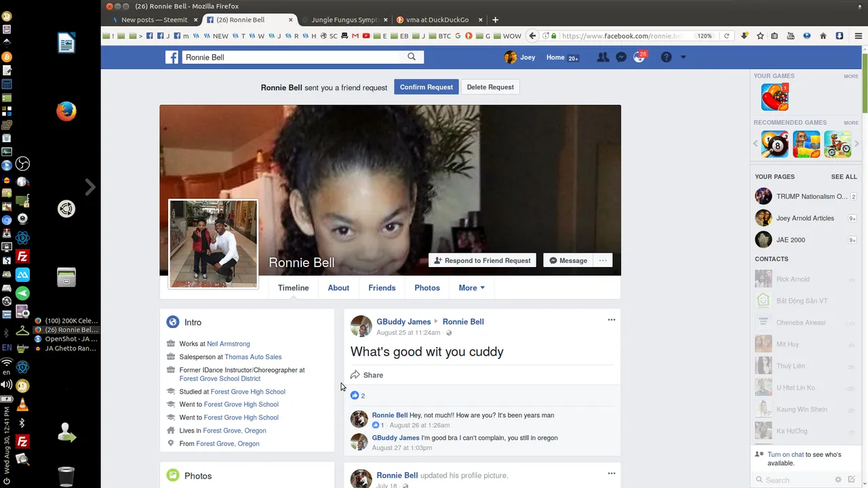Open Lives in Forest Grove, Oregon link

[234, 430]
